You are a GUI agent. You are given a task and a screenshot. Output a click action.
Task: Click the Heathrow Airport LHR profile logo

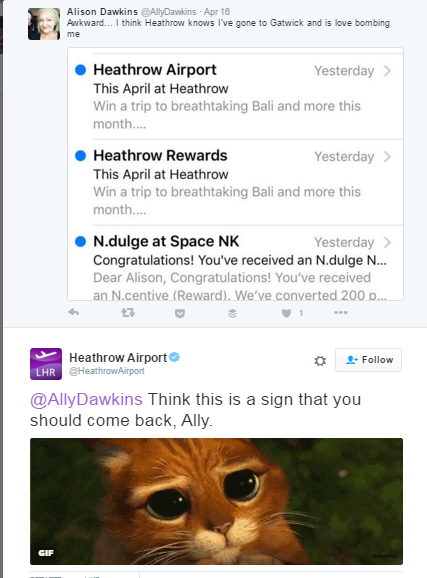tap(46, 364)
